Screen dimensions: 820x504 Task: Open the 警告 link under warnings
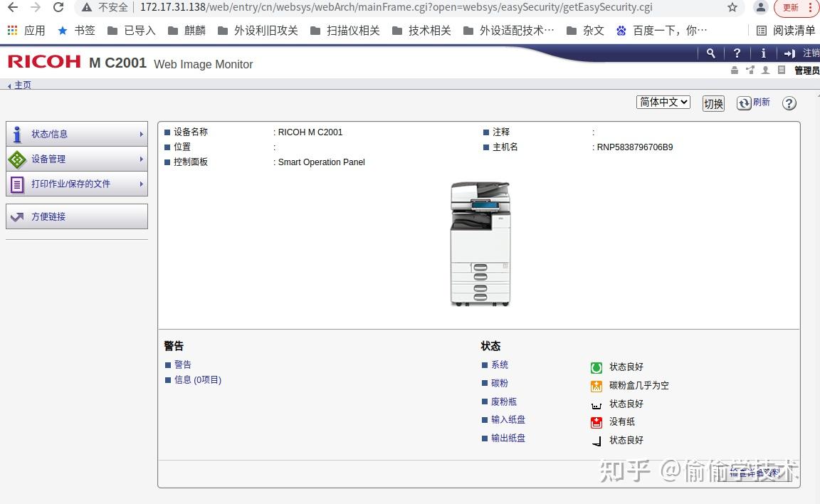[182, 364]
